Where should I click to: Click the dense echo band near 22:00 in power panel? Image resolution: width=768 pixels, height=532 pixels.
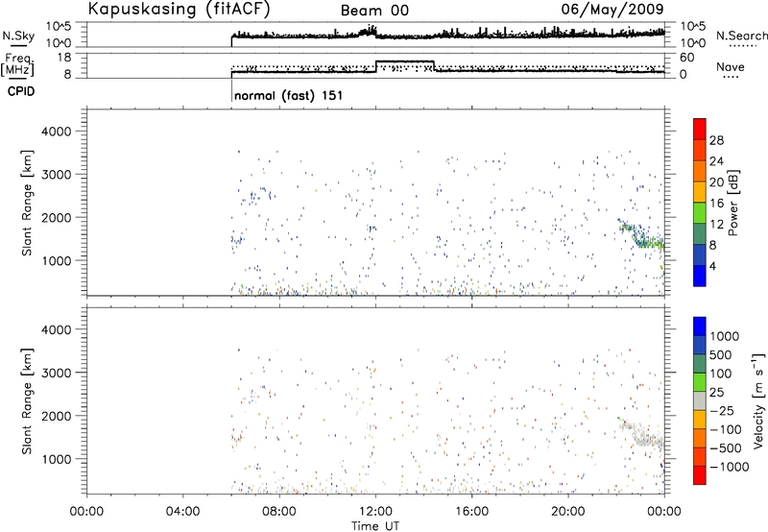click(641, 234)
